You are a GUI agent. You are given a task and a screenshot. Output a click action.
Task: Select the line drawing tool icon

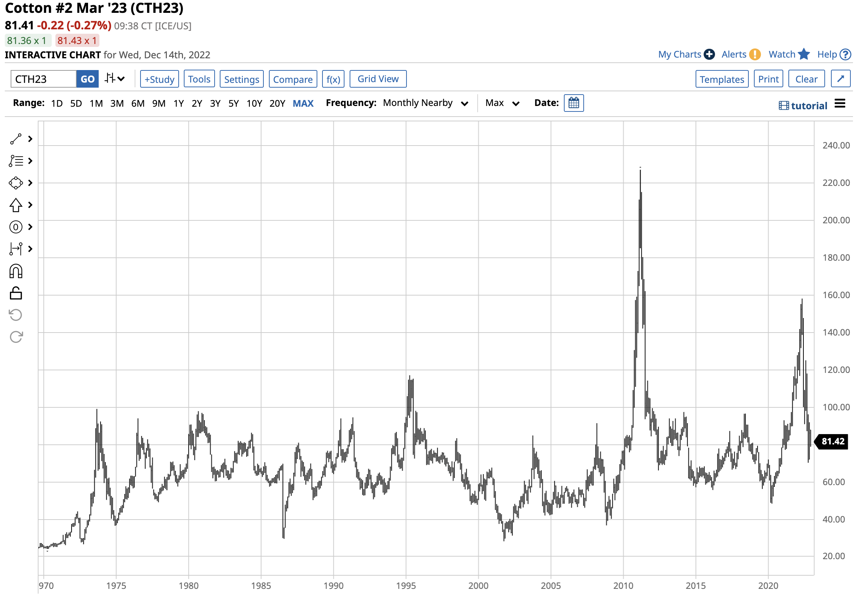[15, 139]
